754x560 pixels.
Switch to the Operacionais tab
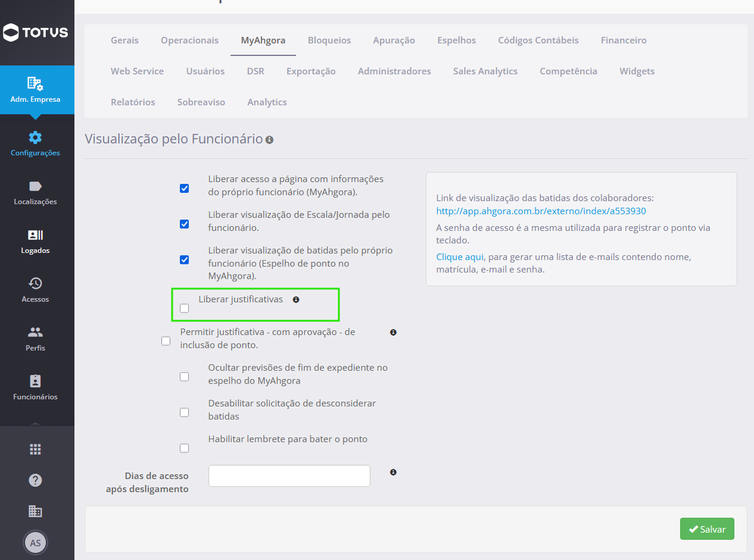click(x=189, y=40)
